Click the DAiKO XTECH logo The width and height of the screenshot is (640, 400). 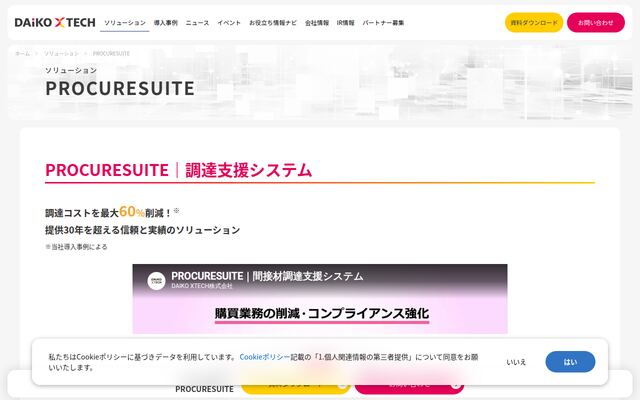coord(55,22)
